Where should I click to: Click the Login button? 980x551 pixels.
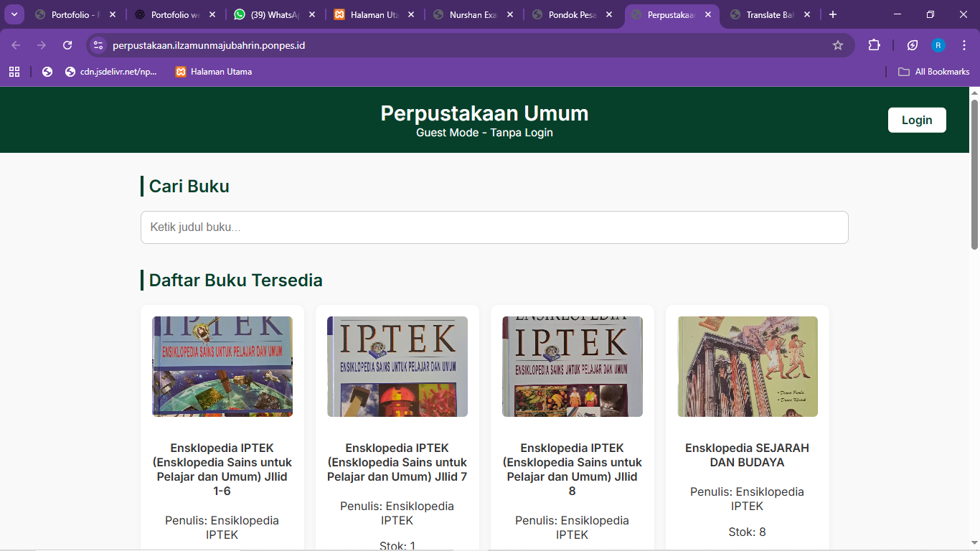point(917,120)
